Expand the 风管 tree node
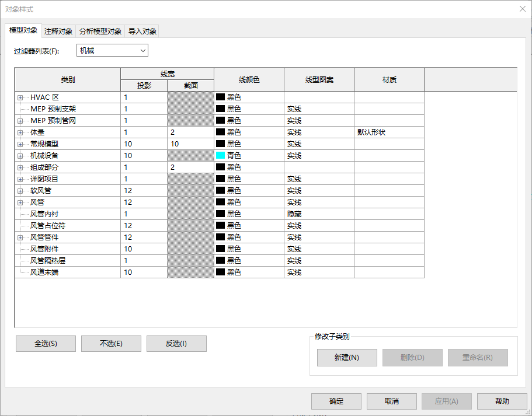The height and width of the screenshot is (416, 532). 20,202
